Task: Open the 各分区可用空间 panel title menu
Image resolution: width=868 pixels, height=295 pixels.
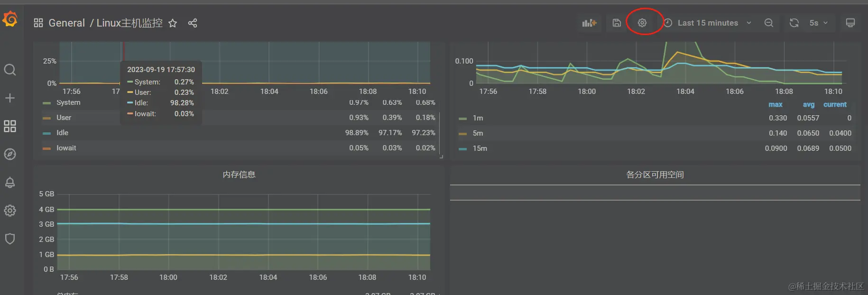Action: point(655,175)
